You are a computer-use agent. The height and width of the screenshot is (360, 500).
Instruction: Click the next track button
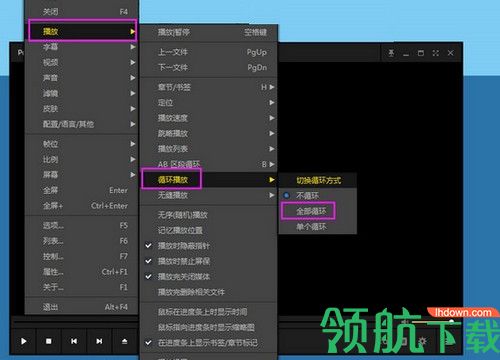[x=99, y=341]
